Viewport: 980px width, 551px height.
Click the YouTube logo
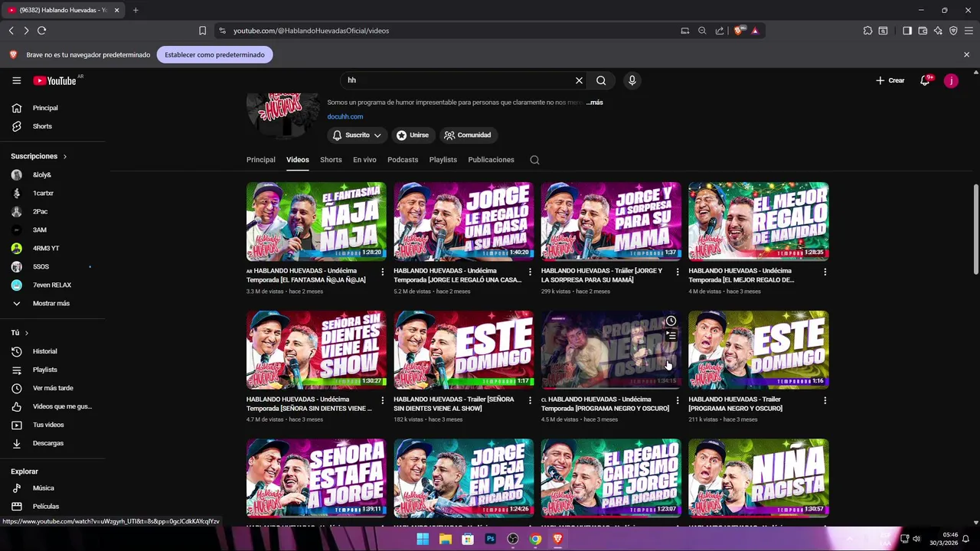click(55, 80)
